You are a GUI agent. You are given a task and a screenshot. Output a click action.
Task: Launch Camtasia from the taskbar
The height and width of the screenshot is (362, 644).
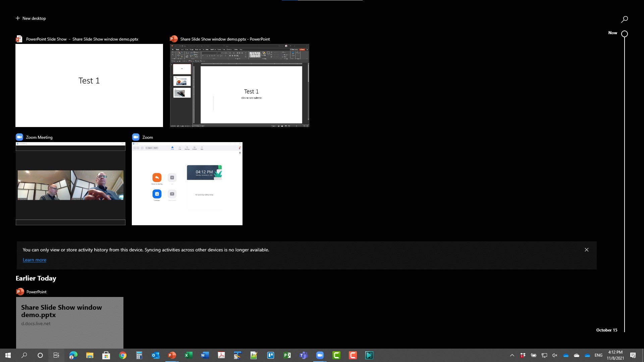coord(337,355)
